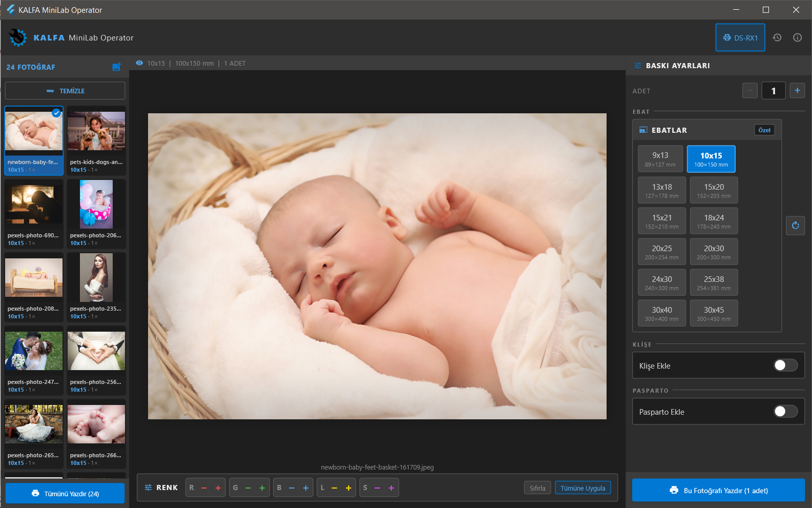Increase print quantity (Adet) by one
812x508 pixels.
click(797, 91)
